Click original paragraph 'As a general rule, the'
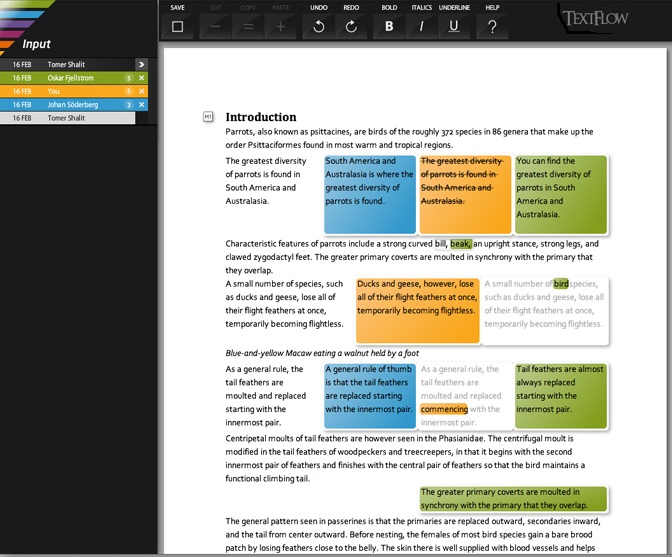This screenshot has height=557, width=672. pyautogui.click(x=266, y=395)
